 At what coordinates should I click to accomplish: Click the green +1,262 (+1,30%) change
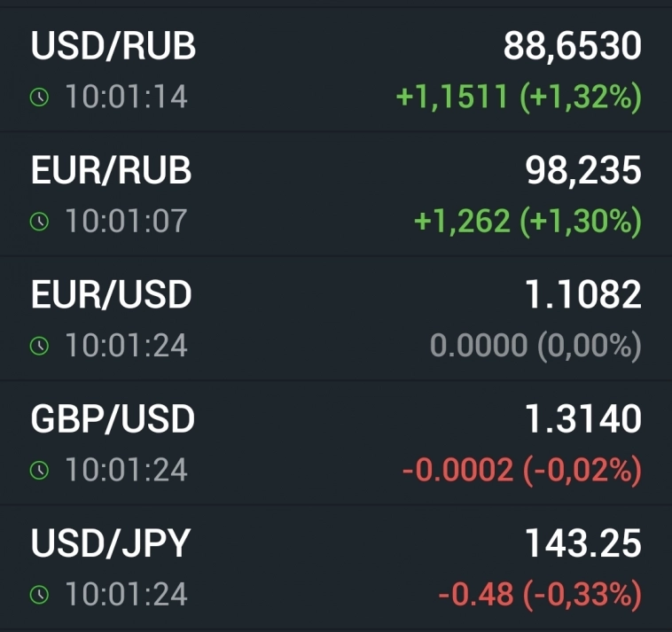[x=527, y=222]
